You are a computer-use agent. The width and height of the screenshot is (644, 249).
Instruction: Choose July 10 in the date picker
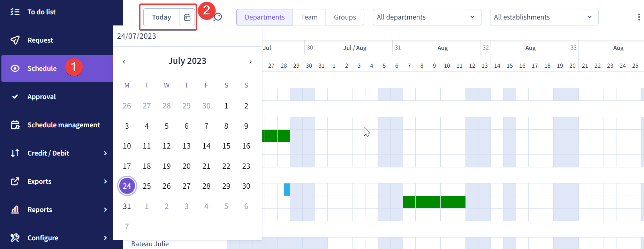(x=127, y=146)
